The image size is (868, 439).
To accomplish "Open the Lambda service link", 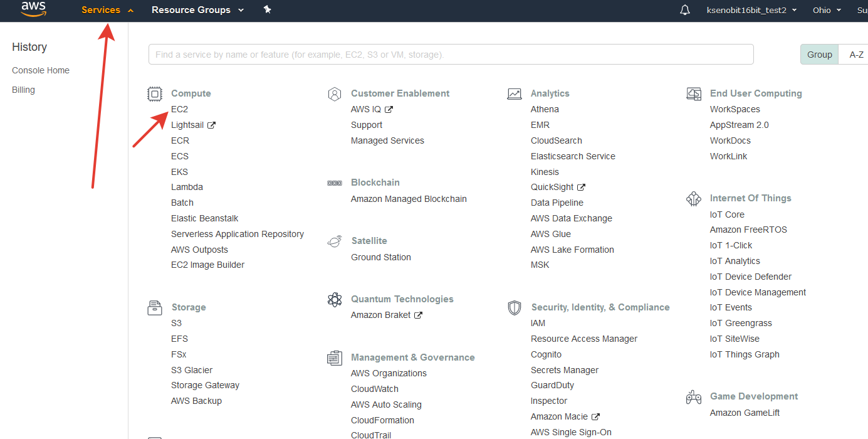I will tap(187, 187).
